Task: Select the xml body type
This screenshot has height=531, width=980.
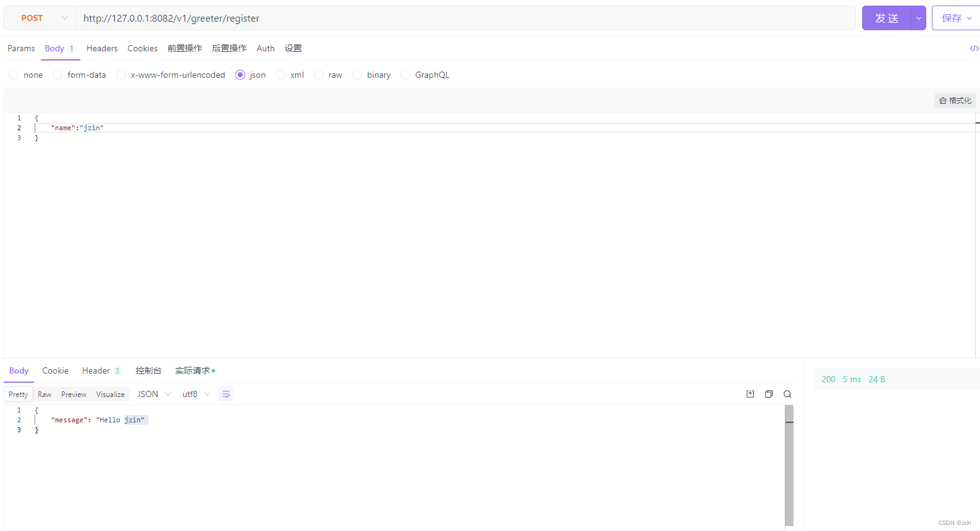Action: point(280,75)
